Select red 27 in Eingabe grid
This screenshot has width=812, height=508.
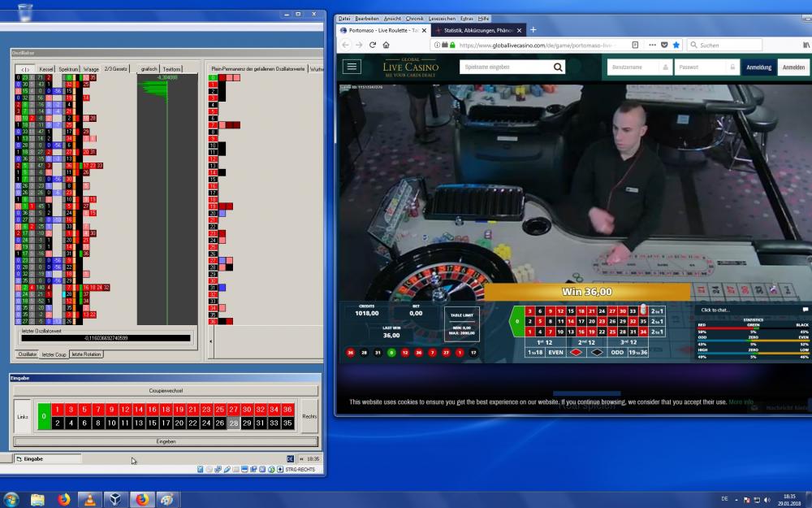pyautogui.click(x=234, y=410)
